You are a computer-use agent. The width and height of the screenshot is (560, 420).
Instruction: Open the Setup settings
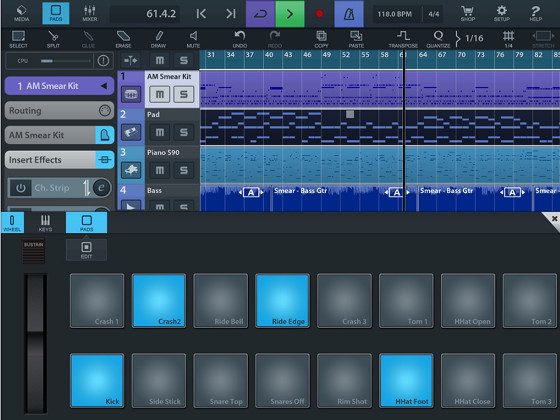pos(501,14)
